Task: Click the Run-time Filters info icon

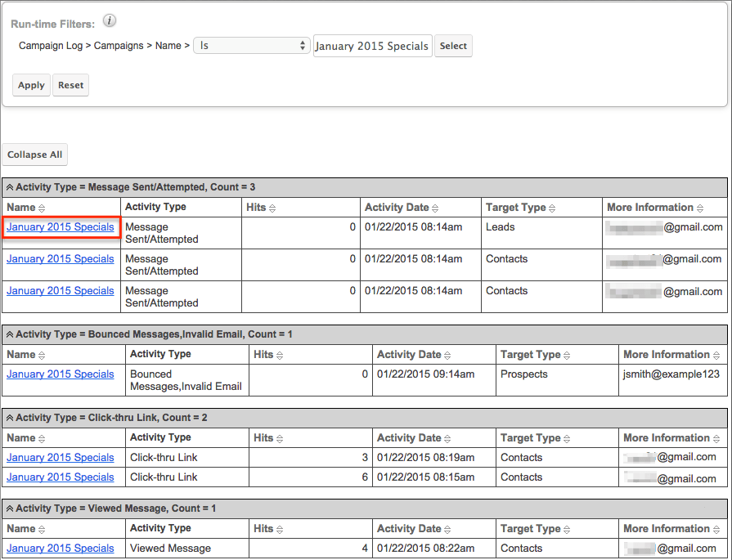Action: pyautogui.click(x=110, y=21)
